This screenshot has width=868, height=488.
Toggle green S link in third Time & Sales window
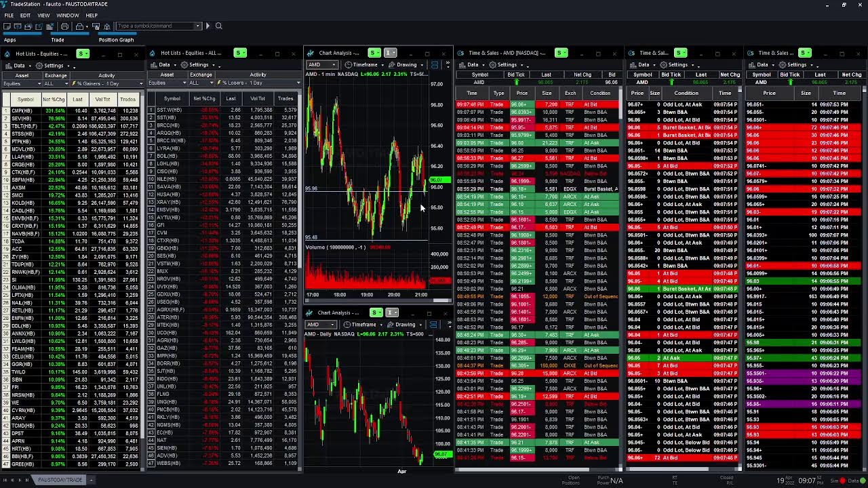pyautogui.click(x=805, y=53)
